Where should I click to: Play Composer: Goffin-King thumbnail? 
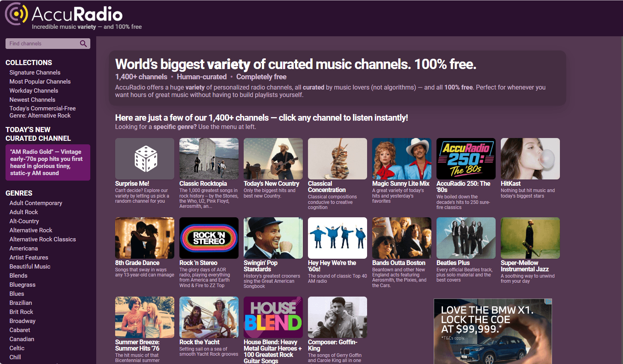click(x=338, y=317)
